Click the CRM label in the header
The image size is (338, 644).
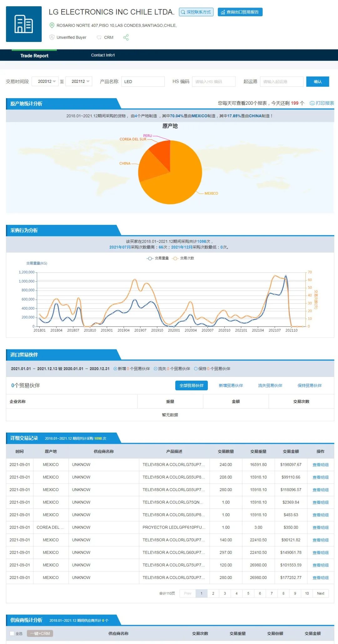coord(109,37)
